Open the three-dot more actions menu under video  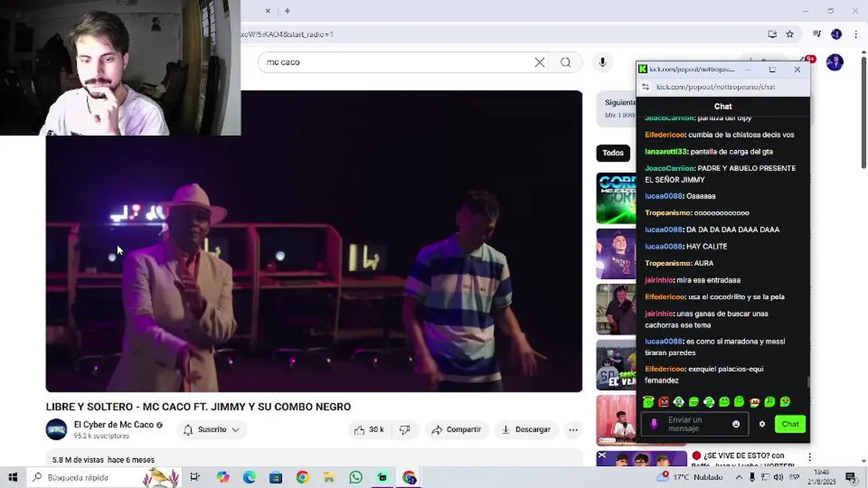tap(573, 430)
